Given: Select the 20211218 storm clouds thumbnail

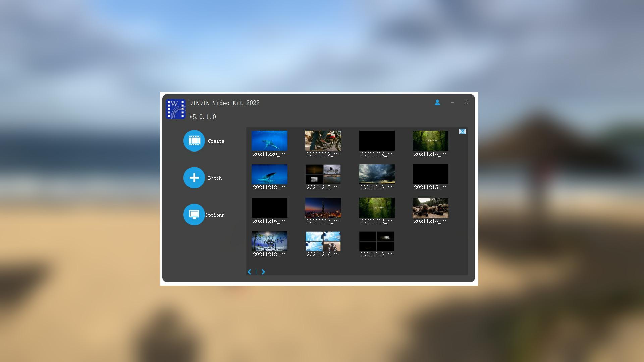Looking at the screenshot, I should (377, 174).
